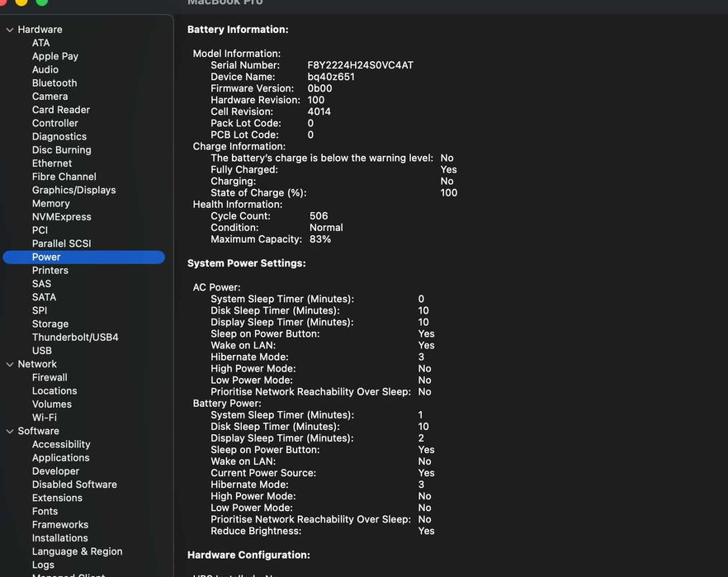The image size is (728, 577).
Task: Select USB in the sidebar
Action: 42,351
